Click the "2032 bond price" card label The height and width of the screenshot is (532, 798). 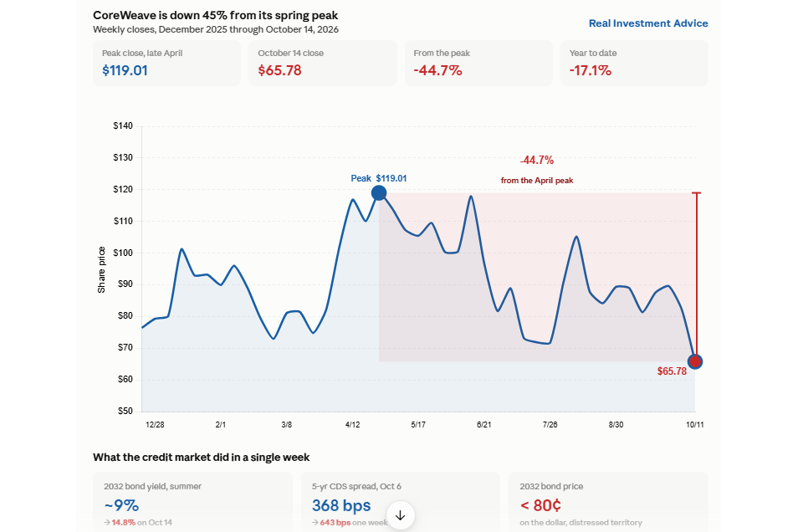click(551, 486)
